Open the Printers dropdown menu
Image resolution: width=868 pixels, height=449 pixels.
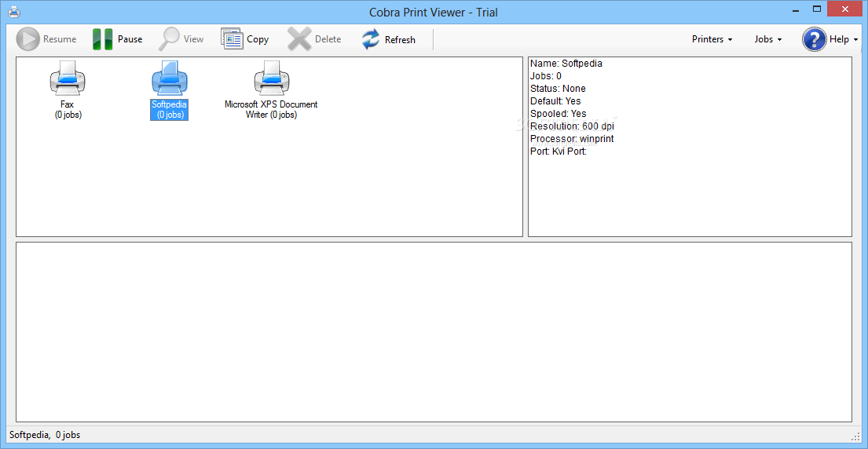coord(712,39)
